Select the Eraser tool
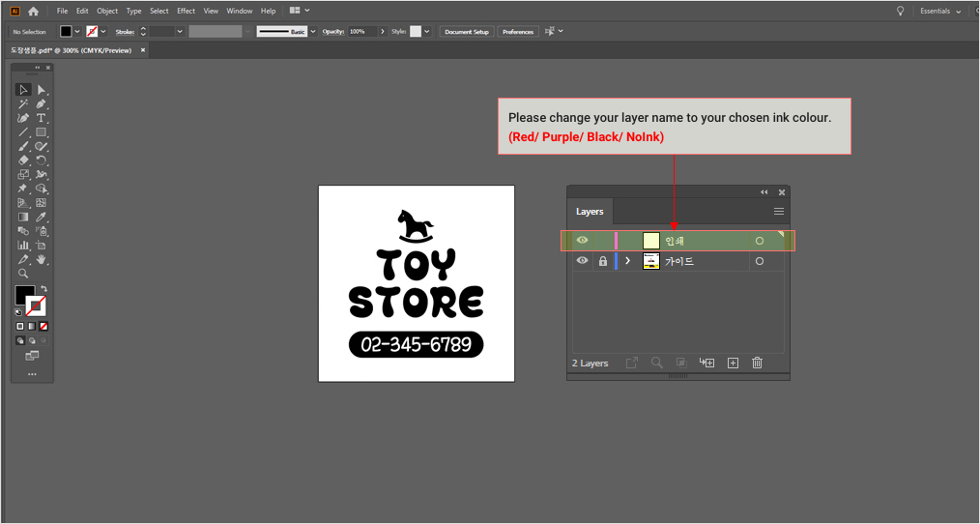 click(23, 160)
